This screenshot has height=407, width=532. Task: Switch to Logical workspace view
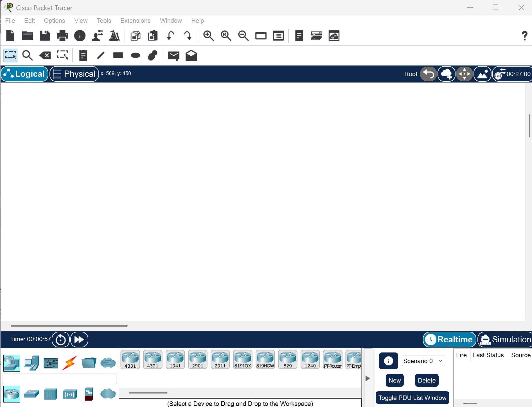pyautogui.click(x=25, y=74)
